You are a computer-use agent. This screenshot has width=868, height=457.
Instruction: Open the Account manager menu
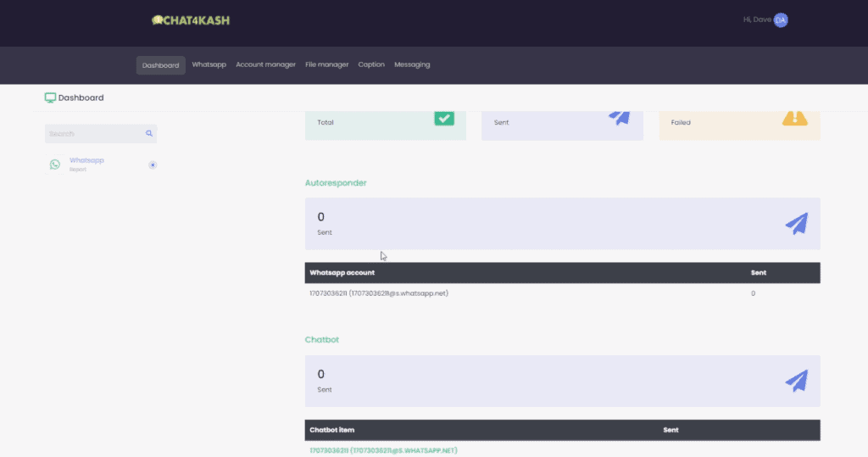point(265,64)
